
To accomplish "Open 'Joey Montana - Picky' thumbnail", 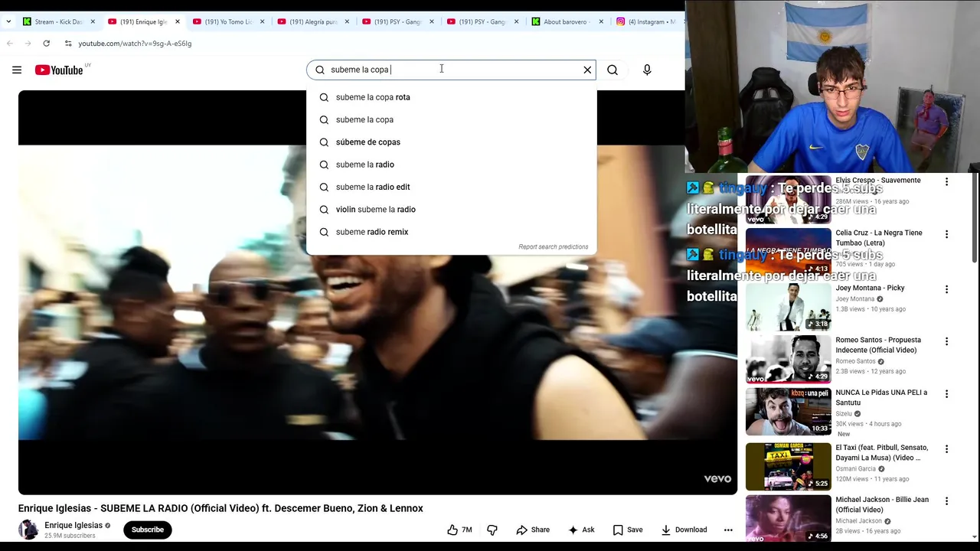I will point(789,307).
